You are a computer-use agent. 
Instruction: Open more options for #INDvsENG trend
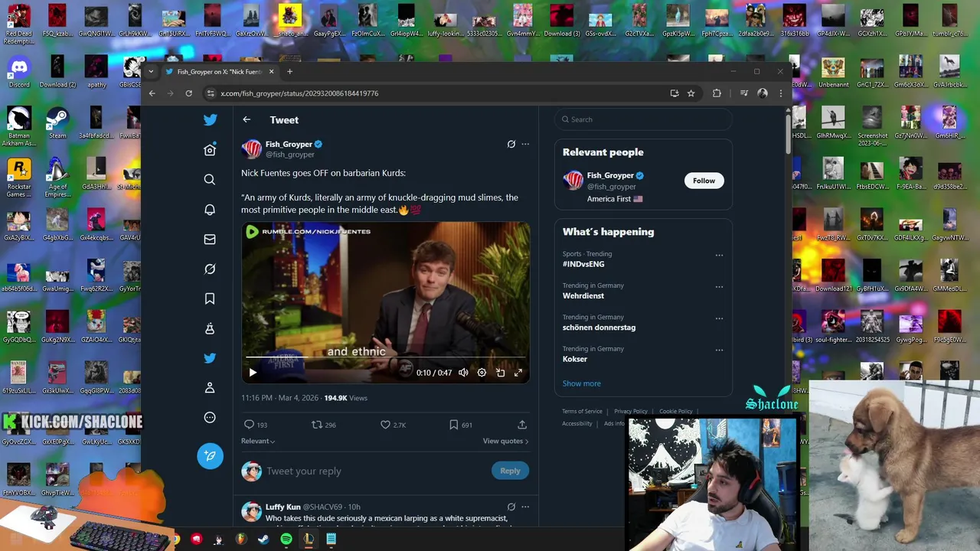point(719,255)
